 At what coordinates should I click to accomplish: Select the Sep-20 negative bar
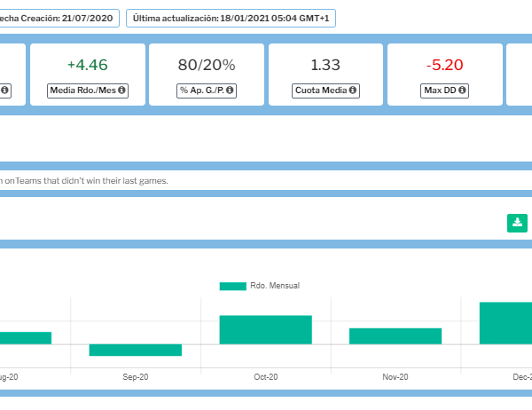[x=136, y=350]
